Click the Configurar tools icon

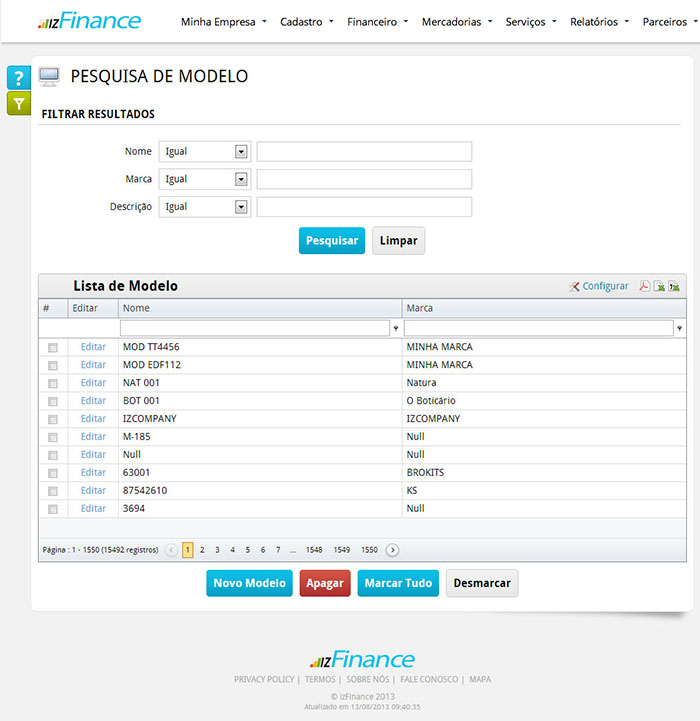pos(574,286)
